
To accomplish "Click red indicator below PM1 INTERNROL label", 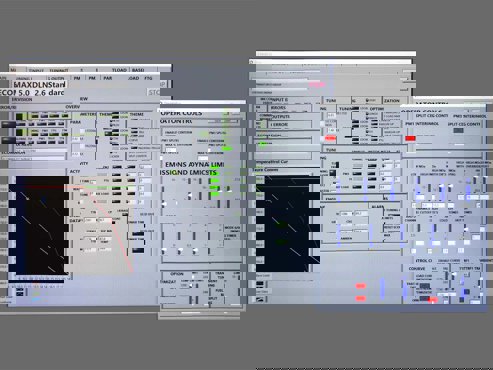I will tap(410, 138).
